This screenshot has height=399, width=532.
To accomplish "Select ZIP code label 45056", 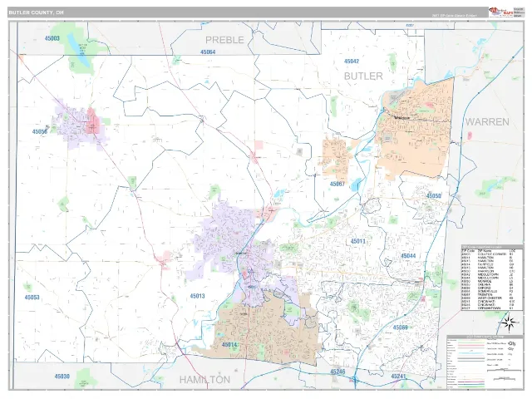I will [x=40, y=131].
